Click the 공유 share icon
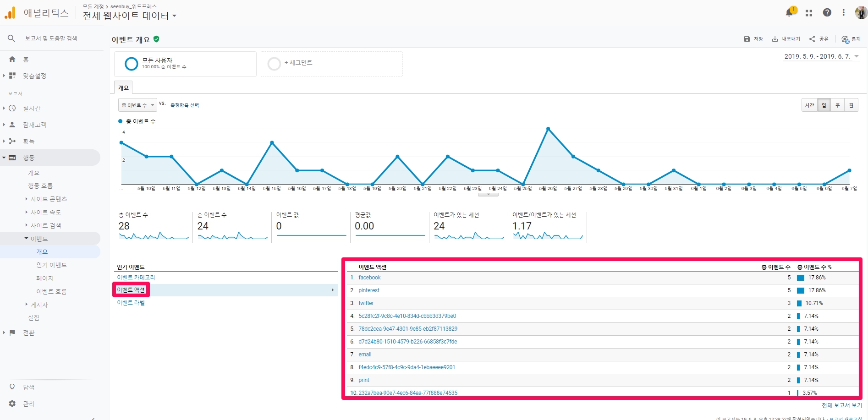Screen dimensions: 868x420 (x=812, y=39)
